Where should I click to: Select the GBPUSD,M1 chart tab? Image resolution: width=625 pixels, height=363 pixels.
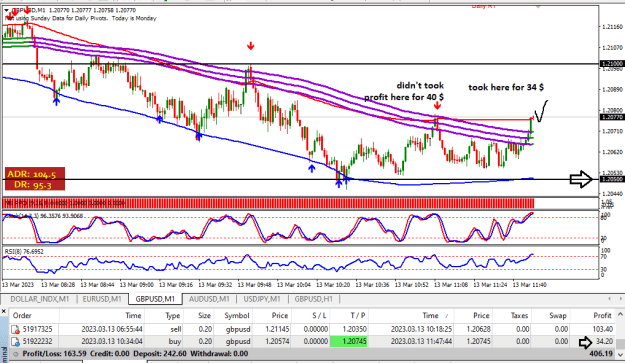coord(155,299)
